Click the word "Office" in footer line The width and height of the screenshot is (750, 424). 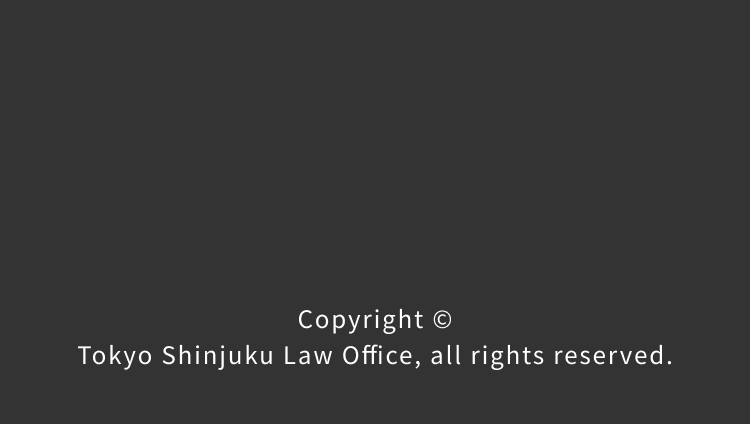(x=377, y=356)
